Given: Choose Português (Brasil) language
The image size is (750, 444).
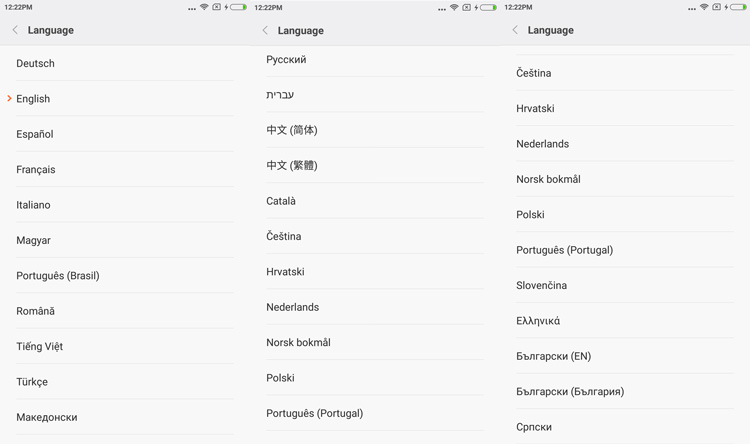Looking at the screenshot, I should click(x=58, y=276).
